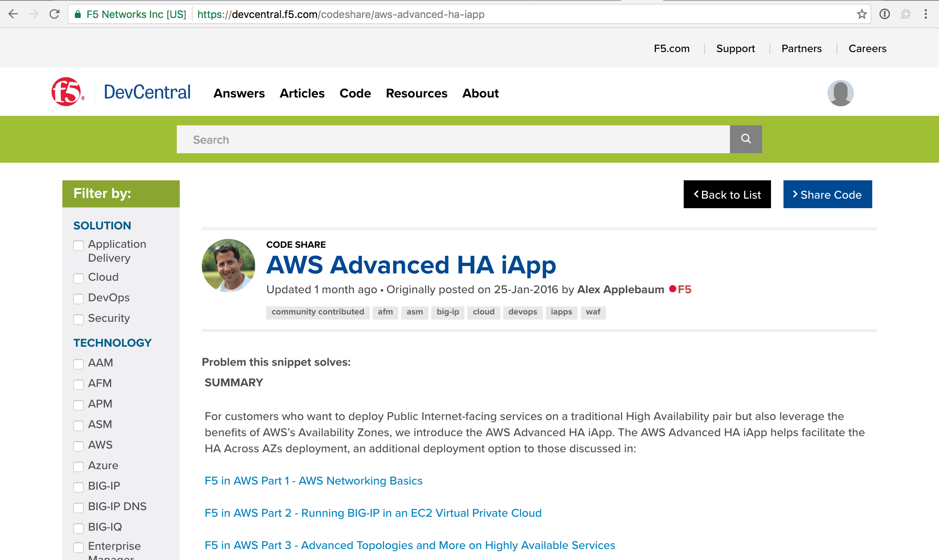The width and height of the screenshot is (939, 560).
Task: Check the Application Delivery filter
Action: [78, 245]
